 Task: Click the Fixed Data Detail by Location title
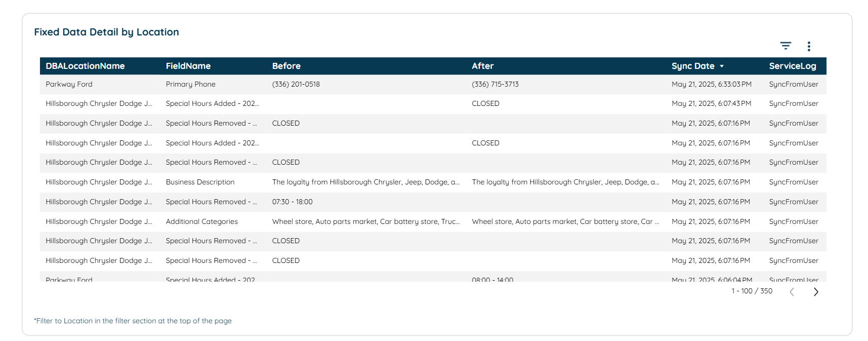[x=106, y=32]
